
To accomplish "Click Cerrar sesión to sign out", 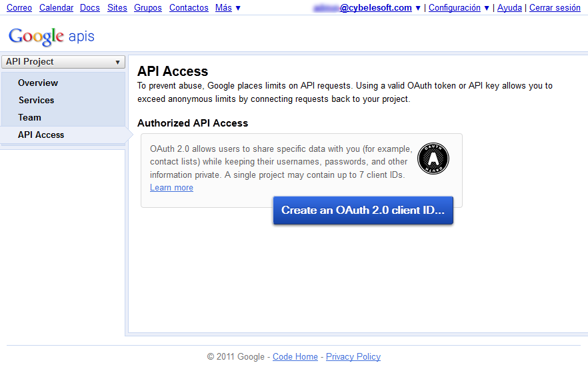I will tap(555, 8).
